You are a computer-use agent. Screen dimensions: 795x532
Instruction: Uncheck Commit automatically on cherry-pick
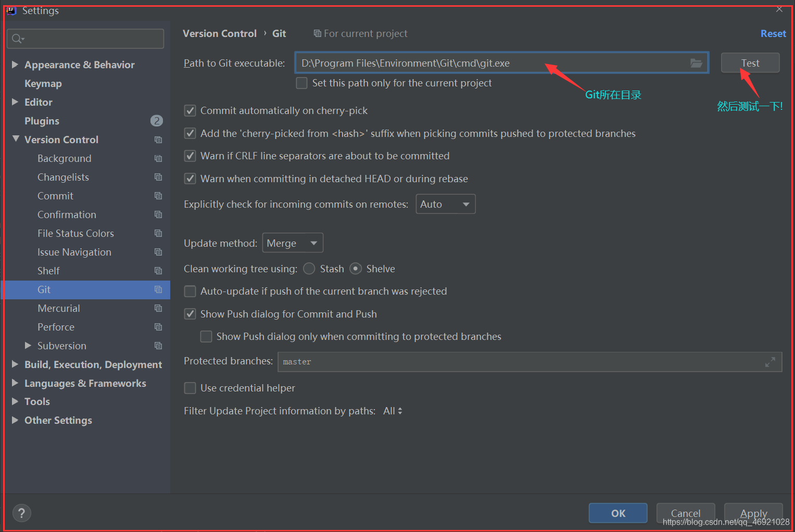point(190,111)
